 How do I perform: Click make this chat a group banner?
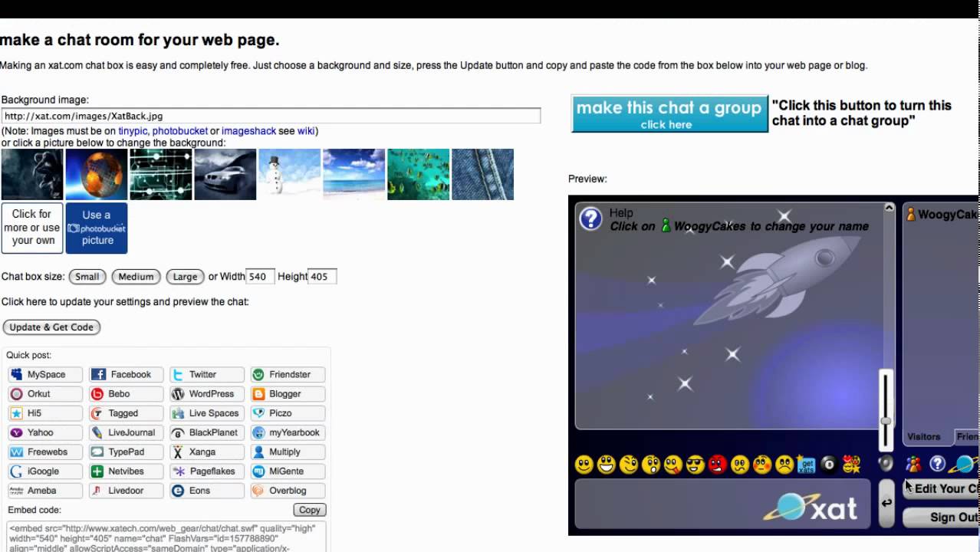[669, 113]
